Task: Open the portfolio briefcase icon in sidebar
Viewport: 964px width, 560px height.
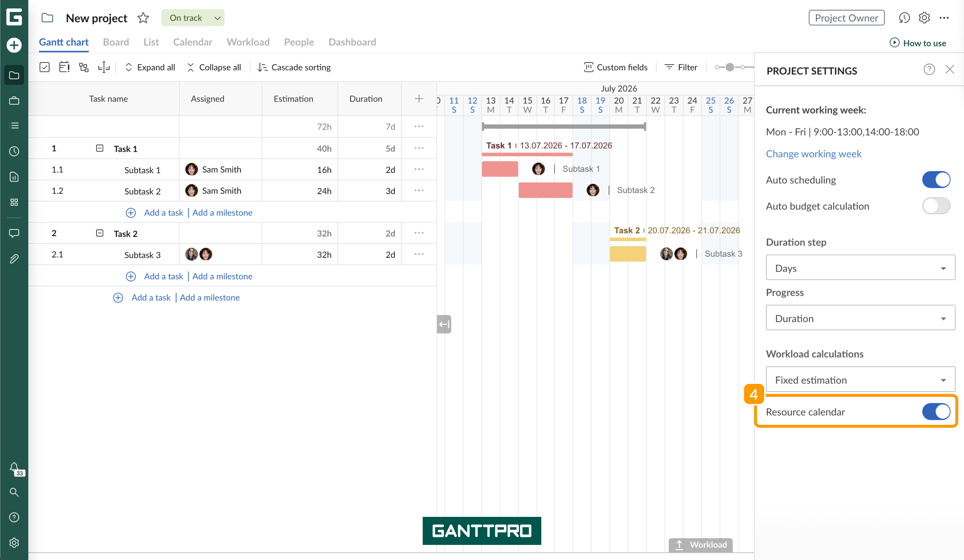Action: click(14, 101)
